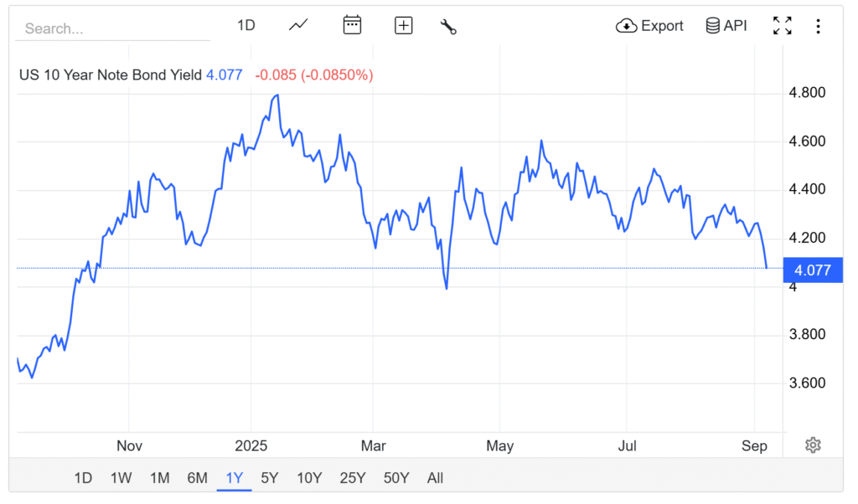Screen dimensions: 858x504
Task: Click the Export cloud download button
Action: [x=649, y=26]
